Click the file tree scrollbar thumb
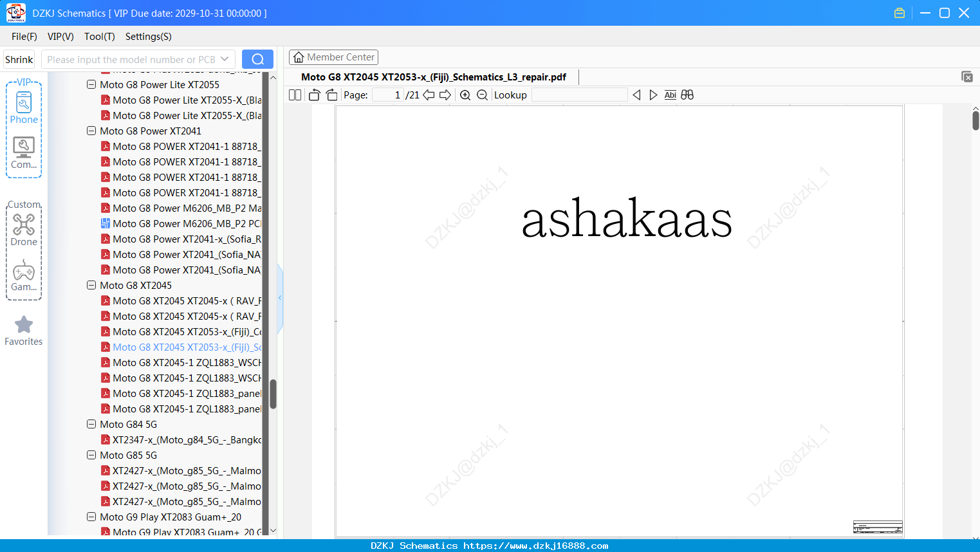Image resolution: width=980 pixels, height=552 pixels. (x=273, y=394)
